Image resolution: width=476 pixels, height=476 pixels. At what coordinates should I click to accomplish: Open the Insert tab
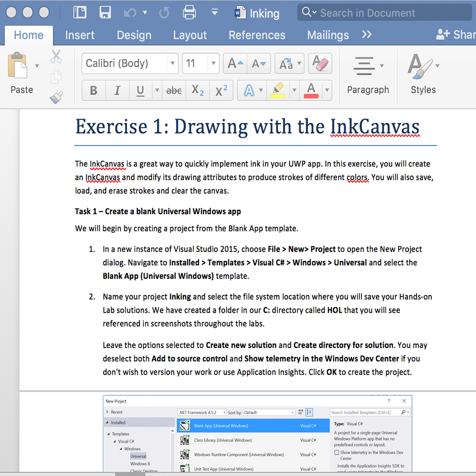[80, 35]
